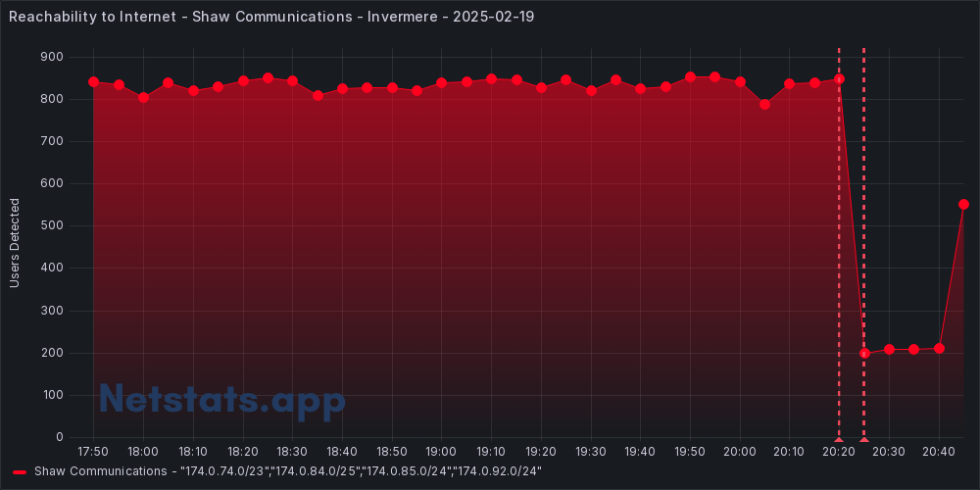Click the 19:00 x-axis tick label
Image resolution: width=980 pixels, height=490 pixels.
(441, 452)
